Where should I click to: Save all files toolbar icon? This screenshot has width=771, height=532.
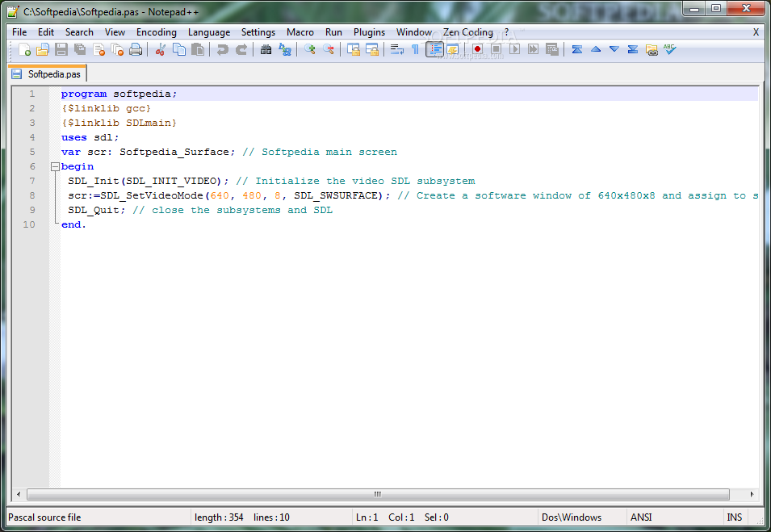pos(80,50)
